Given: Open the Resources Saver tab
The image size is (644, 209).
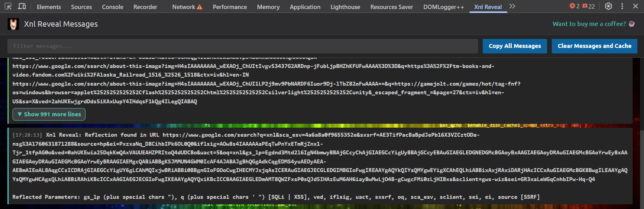Looking at the screenshot, I should click(x=392, y=7).
